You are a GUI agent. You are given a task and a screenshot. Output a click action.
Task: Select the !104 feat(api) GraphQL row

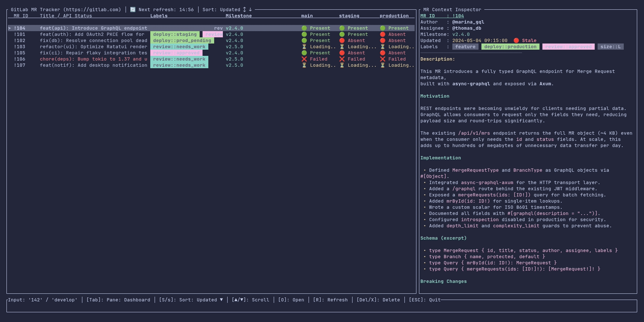(211, 28)
